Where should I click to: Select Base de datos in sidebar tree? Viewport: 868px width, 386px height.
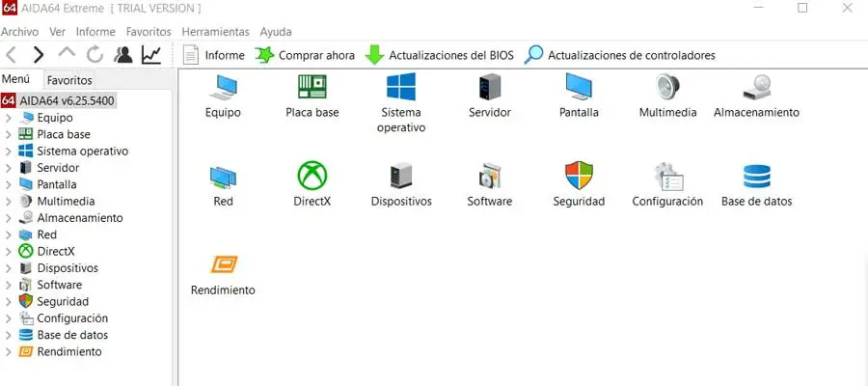[x=72, y=335]
